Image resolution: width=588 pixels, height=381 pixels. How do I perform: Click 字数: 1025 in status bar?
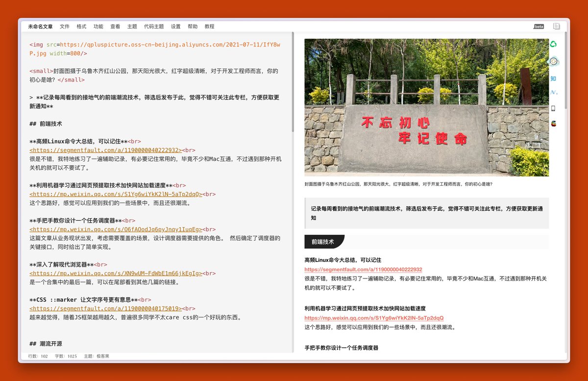click(66, 356)
